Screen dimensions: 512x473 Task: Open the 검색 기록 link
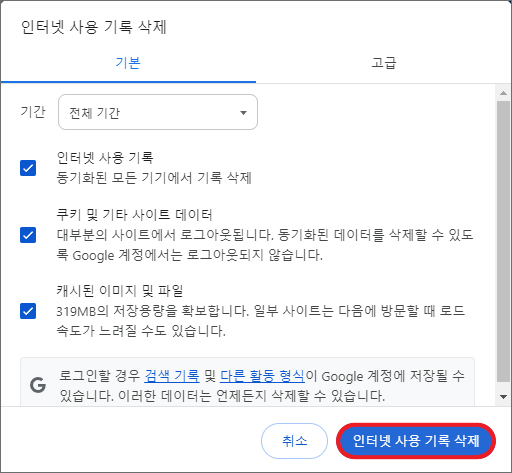coord(172,376)
